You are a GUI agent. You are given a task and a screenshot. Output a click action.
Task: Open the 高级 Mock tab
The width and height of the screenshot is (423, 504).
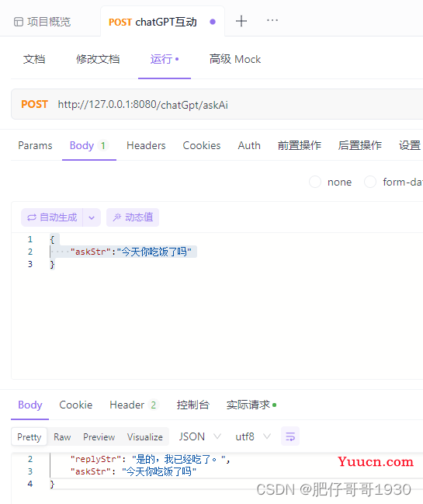(x=235, y=59)
